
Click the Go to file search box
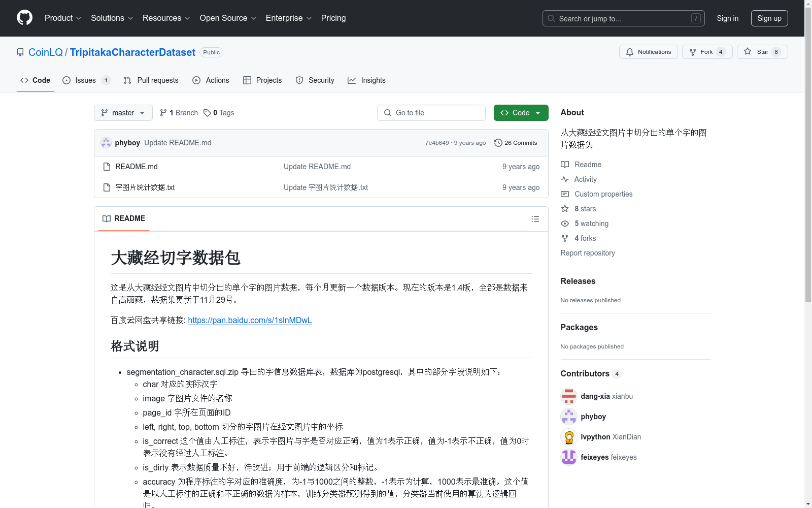click(431, 113)
